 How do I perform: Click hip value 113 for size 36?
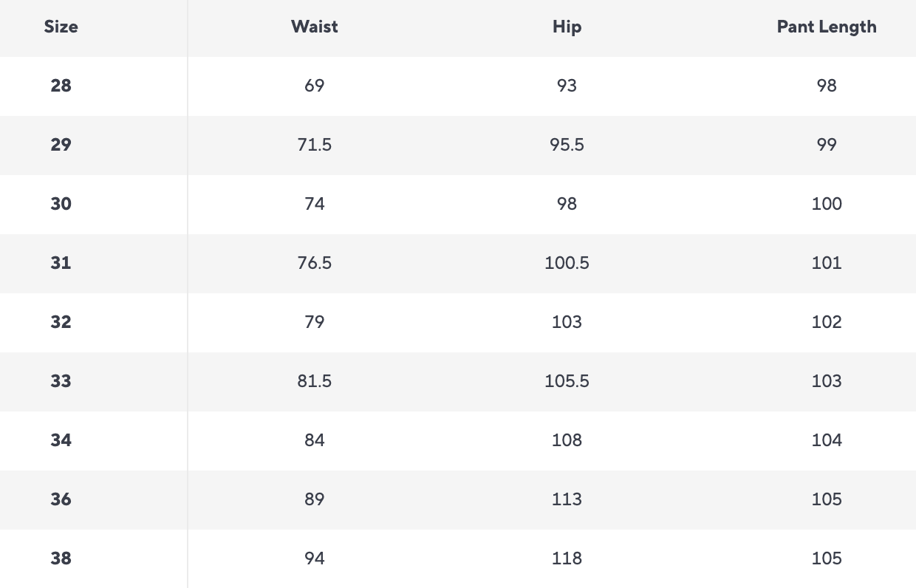[567, 499]
